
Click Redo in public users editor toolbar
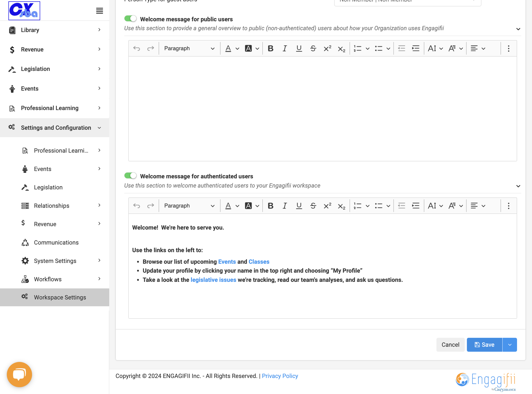tap(150, 48)
